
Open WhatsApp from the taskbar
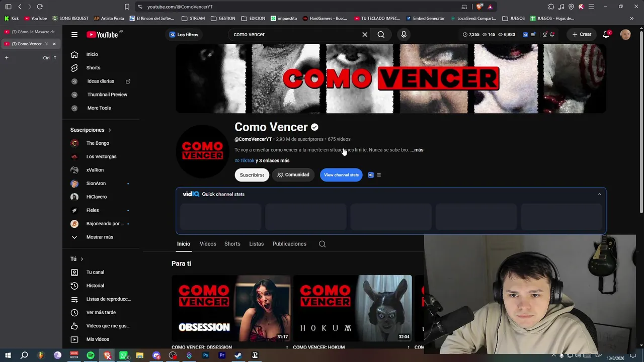[x=123, y=355]
